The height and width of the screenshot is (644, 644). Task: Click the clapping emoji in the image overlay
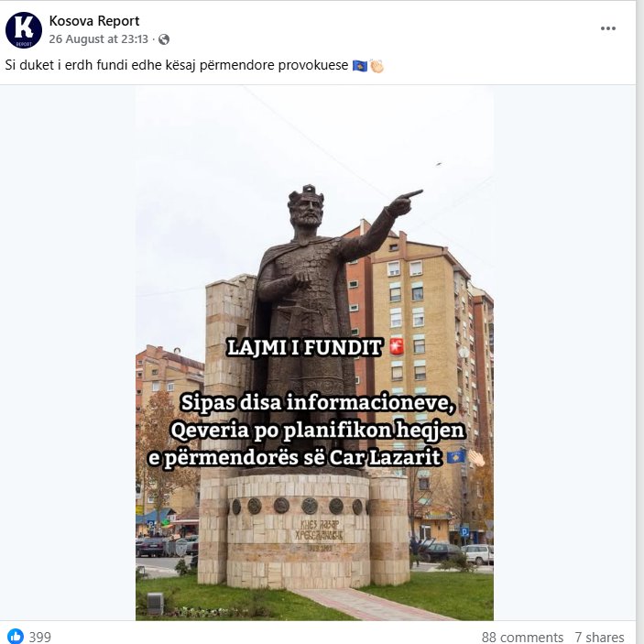coord(476,457)
